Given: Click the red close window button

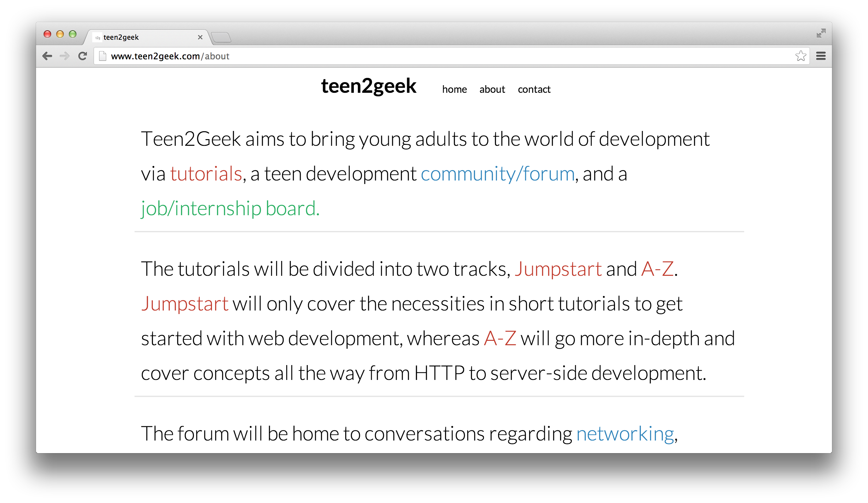Looking at the screenshot, I should 47,34.
